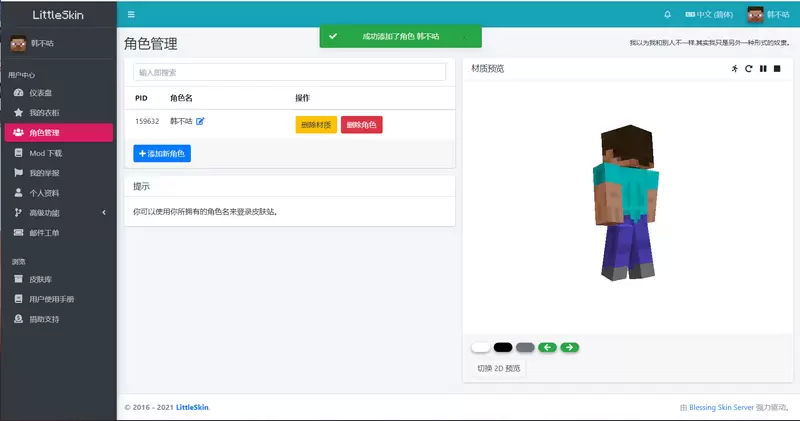This screenshot has height=421, width=800.
Task: Click the donate icon for 捐助支持
Action: (18, 318)
